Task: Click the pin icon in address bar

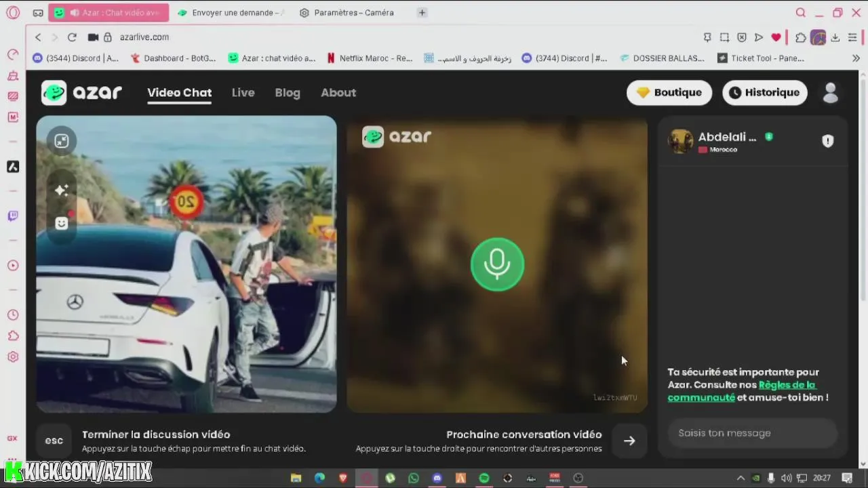Action: [x=707, y=37]
